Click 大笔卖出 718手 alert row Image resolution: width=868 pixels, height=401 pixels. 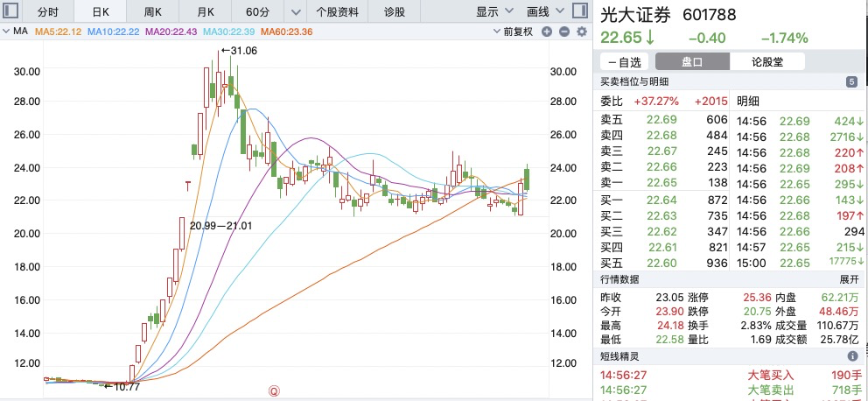[x=731, y=390]
